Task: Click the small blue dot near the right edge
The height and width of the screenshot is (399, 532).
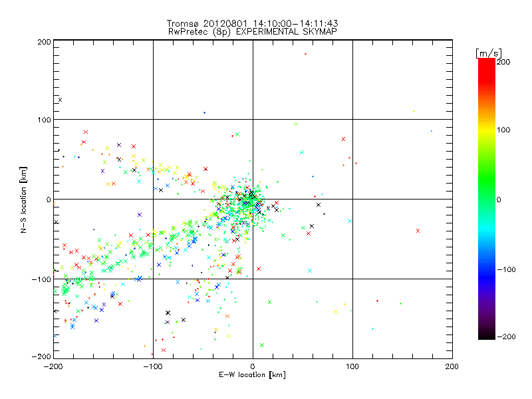Action: click(x=432, y=131)
